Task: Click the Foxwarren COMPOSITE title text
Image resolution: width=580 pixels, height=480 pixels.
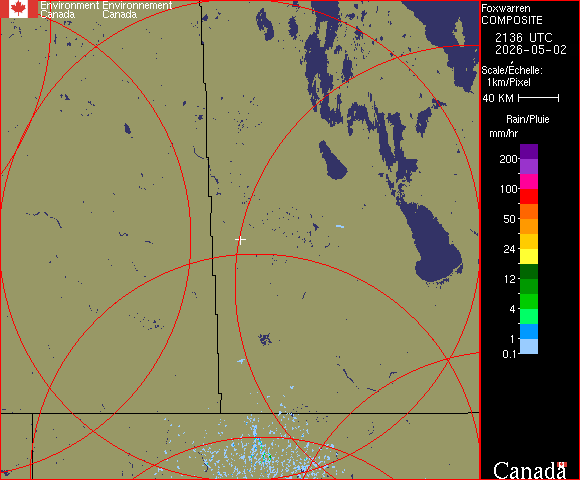Action: click(512, 14)
